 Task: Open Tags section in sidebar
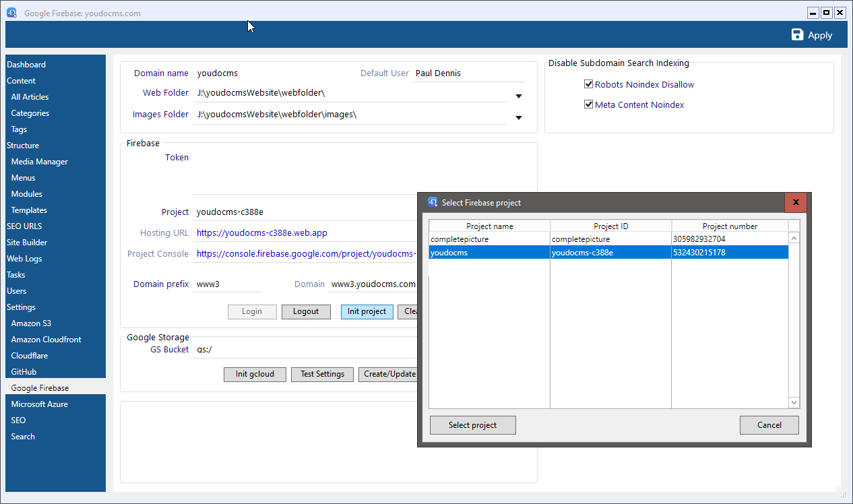(19, 129)
